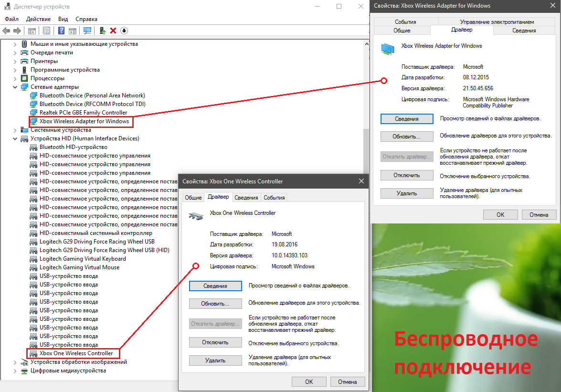Click the processor chip icon beside Процессоры
Screen dimensions: 561x392
[24, 78]
